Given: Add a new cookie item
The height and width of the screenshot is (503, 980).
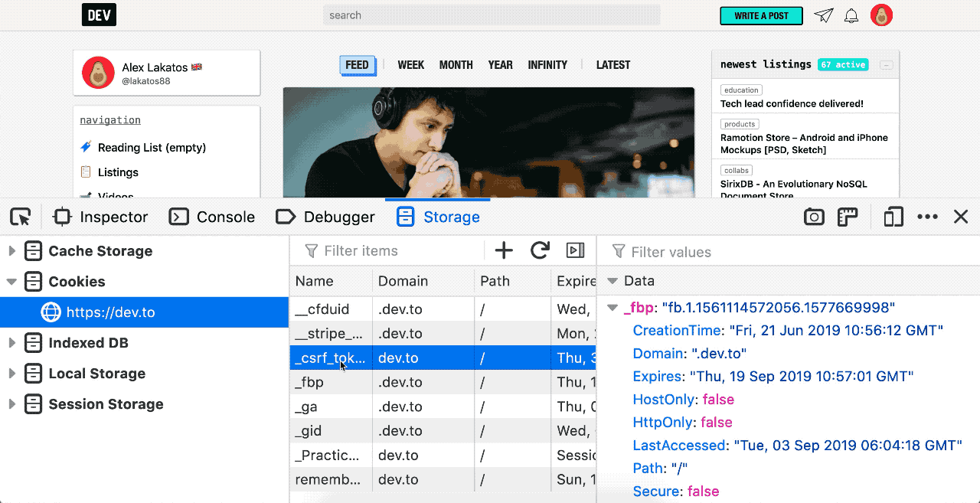Looking at the screenshot, I should point(503,250).
